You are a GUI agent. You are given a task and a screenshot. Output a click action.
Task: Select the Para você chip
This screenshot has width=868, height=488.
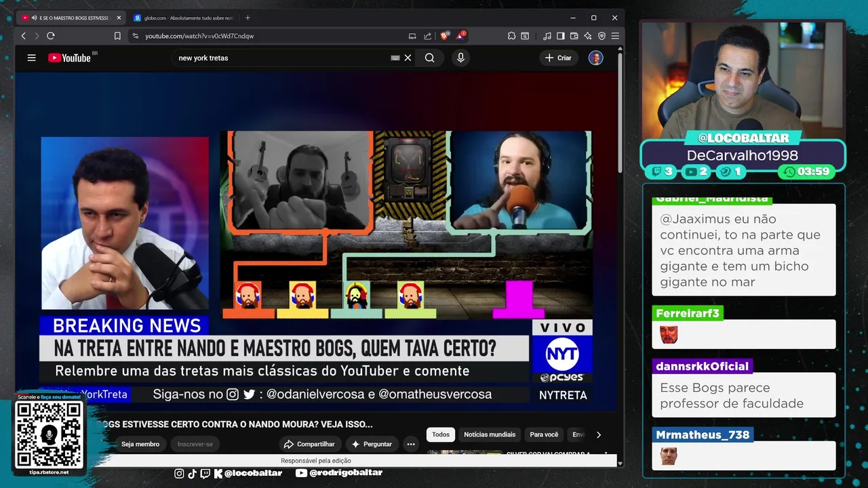point(544,434)
